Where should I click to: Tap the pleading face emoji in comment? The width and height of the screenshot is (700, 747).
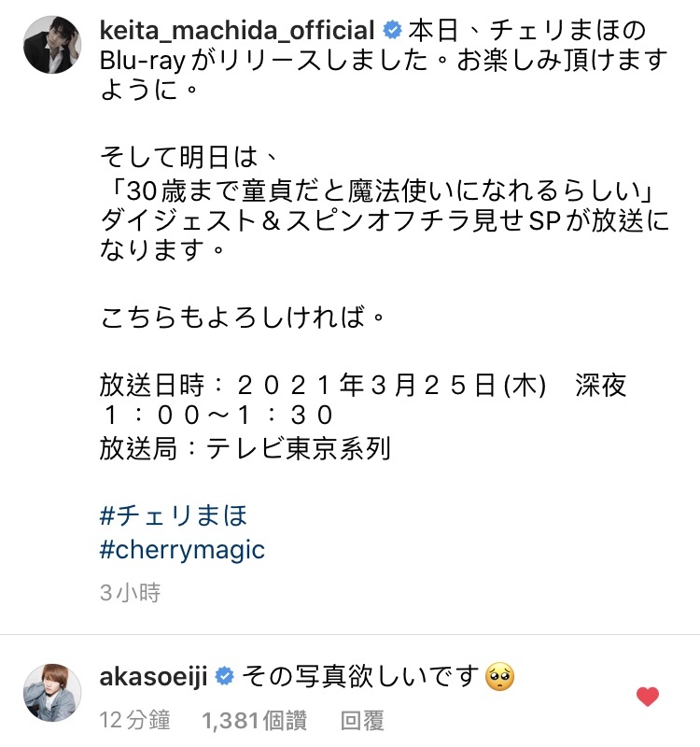499,677
